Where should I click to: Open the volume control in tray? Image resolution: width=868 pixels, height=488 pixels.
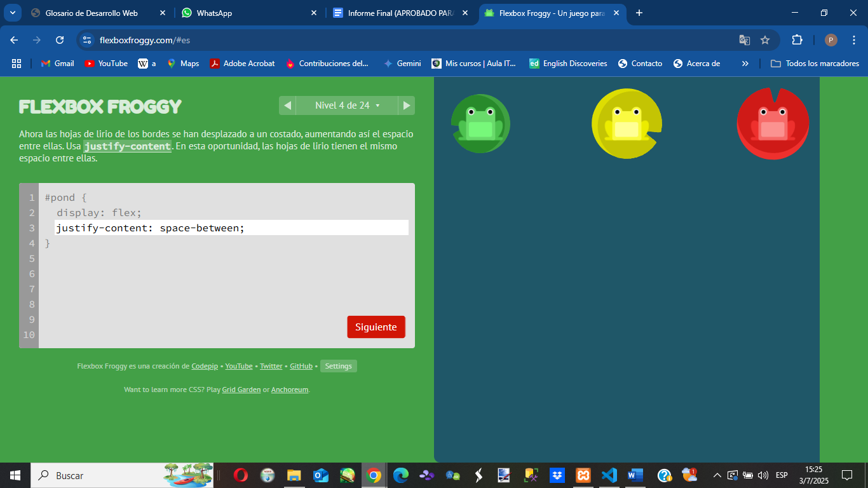click(763, 475)
